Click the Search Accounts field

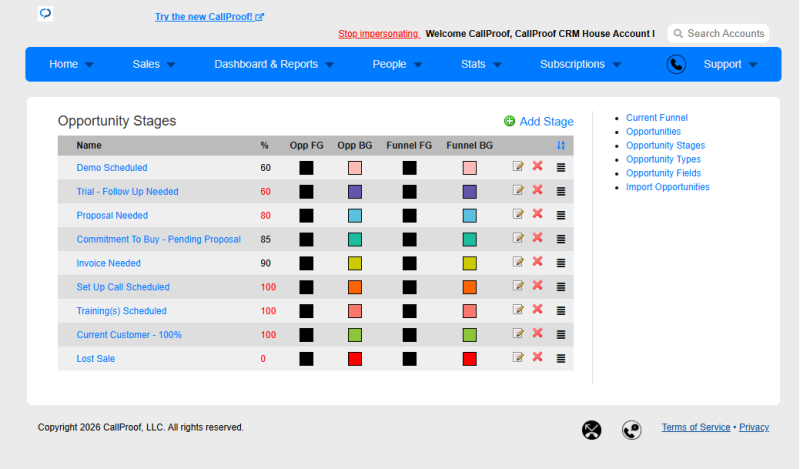point(718,34)
